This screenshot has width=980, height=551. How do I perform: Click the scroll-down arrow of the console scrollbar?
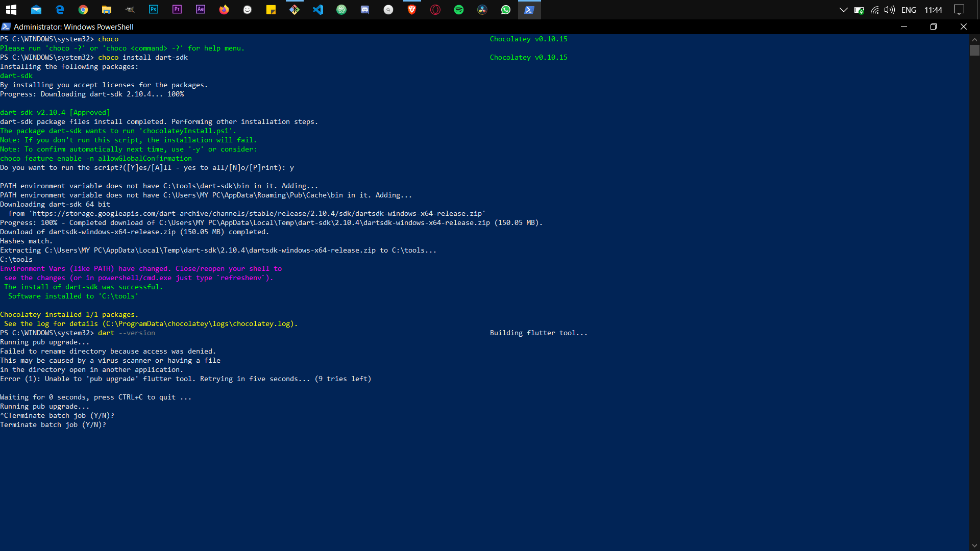tap(974, 545)
